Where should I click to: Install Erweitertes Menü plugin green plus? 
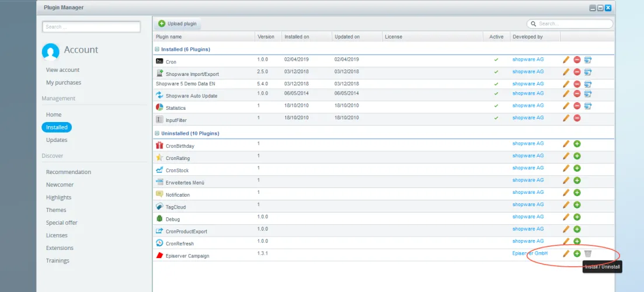click(577, 180)
